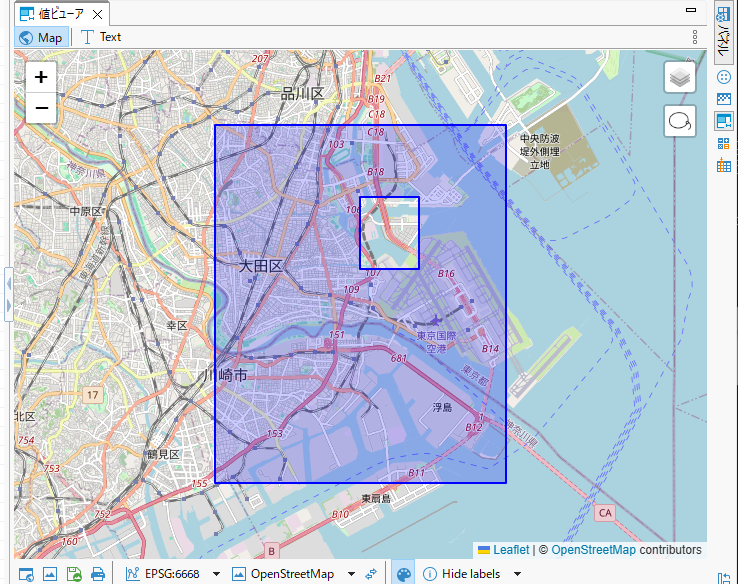Open the map layers control
Image resolution: width=738 pixels, height=584 pixels.
point(680,77)
